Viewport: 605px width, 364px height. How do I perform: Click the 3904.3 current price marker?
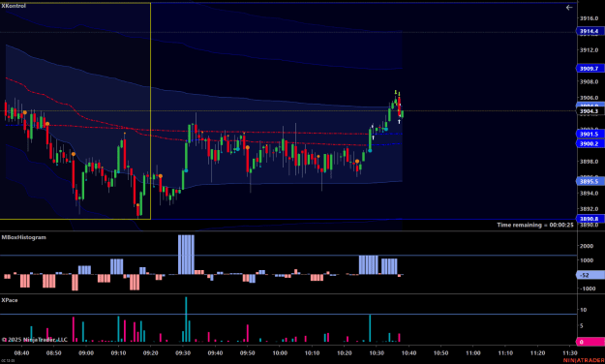[590, 111]
